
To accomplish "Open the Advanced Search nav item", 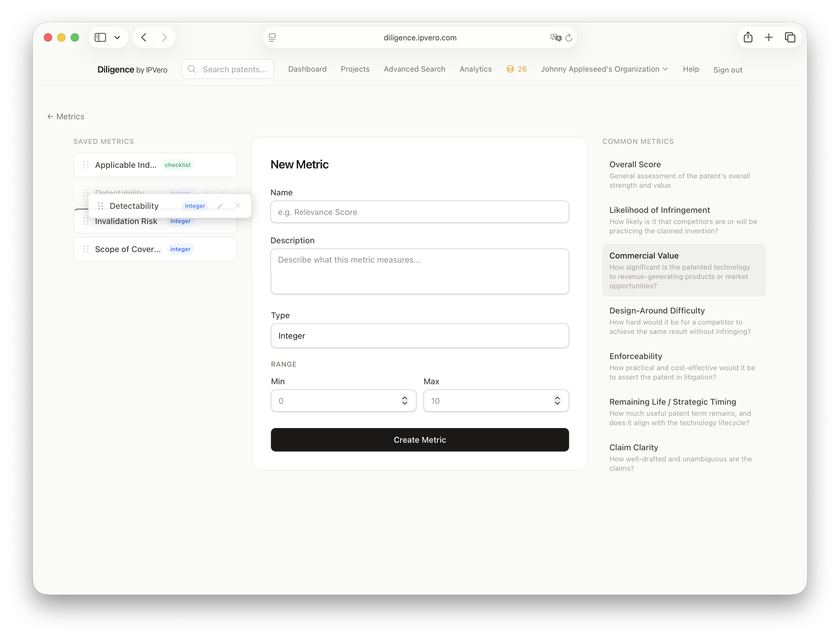I will point(414,69).
